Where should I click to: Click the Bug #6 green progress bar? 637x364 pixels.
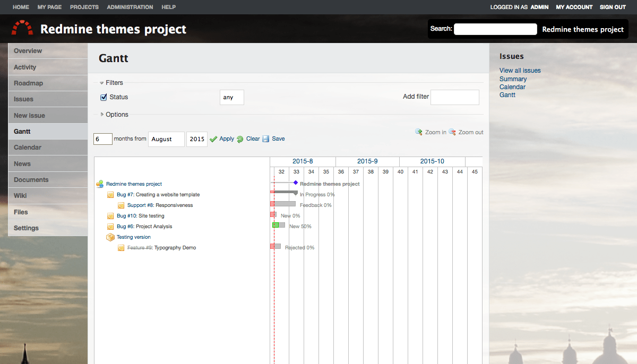(x=276, y=225)
